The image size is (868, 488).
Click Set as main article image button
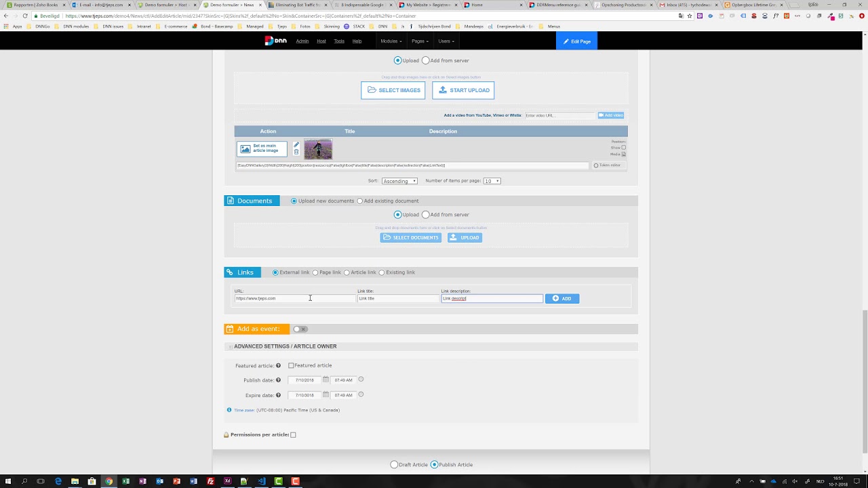click(262, 148)
